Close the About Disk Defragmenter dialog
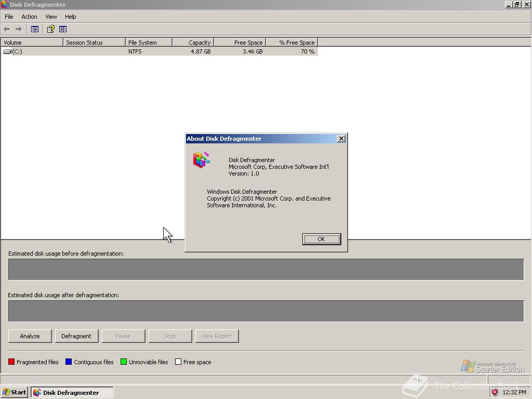 (341, 138)
